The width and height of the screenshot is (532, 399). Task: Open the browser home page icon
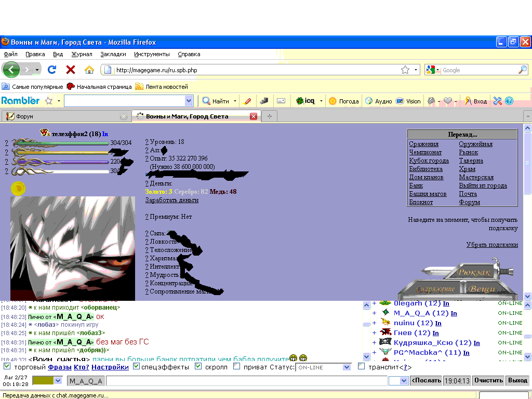click(89, 70)
